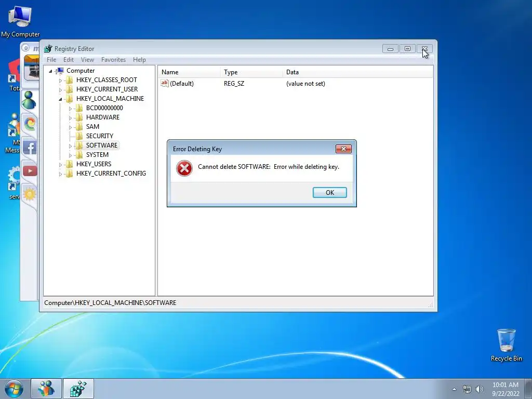Sort by the Data column header
The width and height of the screenshot is (532, 399).
(x=357, y=72)
